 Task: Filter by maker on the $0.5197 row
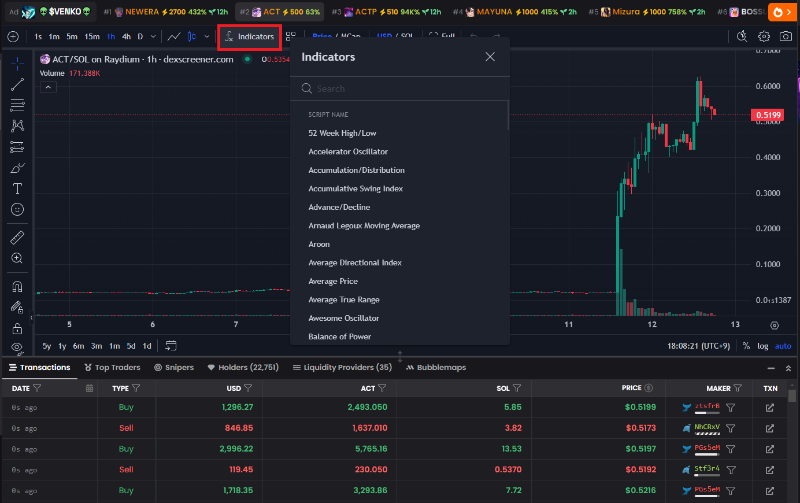click(731, 449)
